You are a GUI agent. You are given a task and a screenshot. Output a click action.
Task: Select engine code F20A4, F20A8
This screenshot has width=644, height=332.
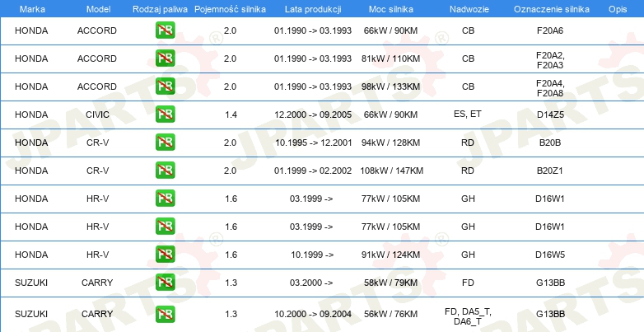(550, 88)
